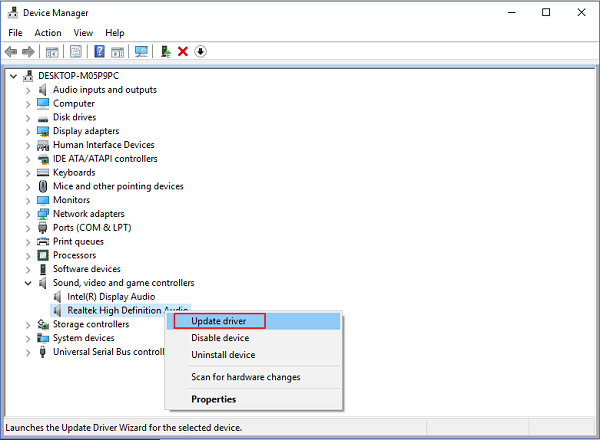Click the blue Help toolbar icon

(100, 51)
